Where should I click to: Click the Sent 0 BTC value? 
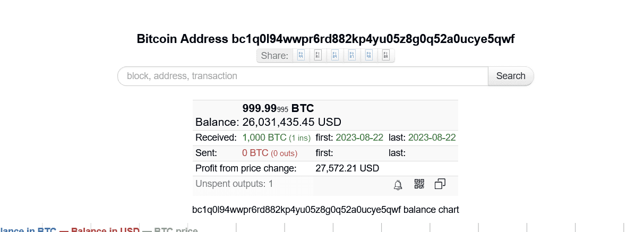(x=255, y=153)
